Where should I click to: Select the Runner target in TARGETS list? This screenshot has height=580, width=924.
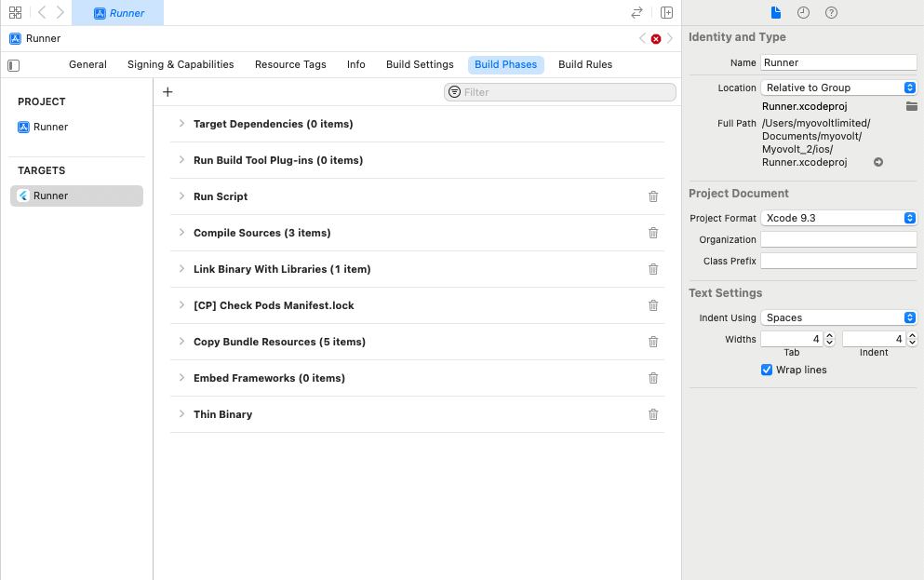[76, 196]
